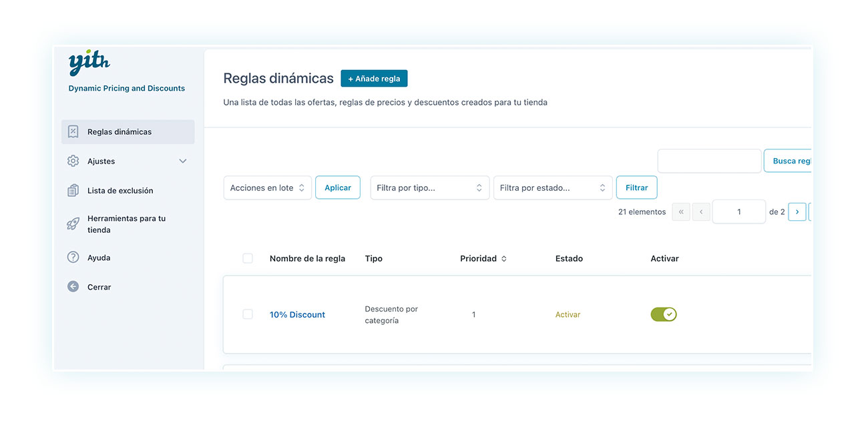Open Filtra por estado dropdown
868x435 pixels.
(553, 187)
